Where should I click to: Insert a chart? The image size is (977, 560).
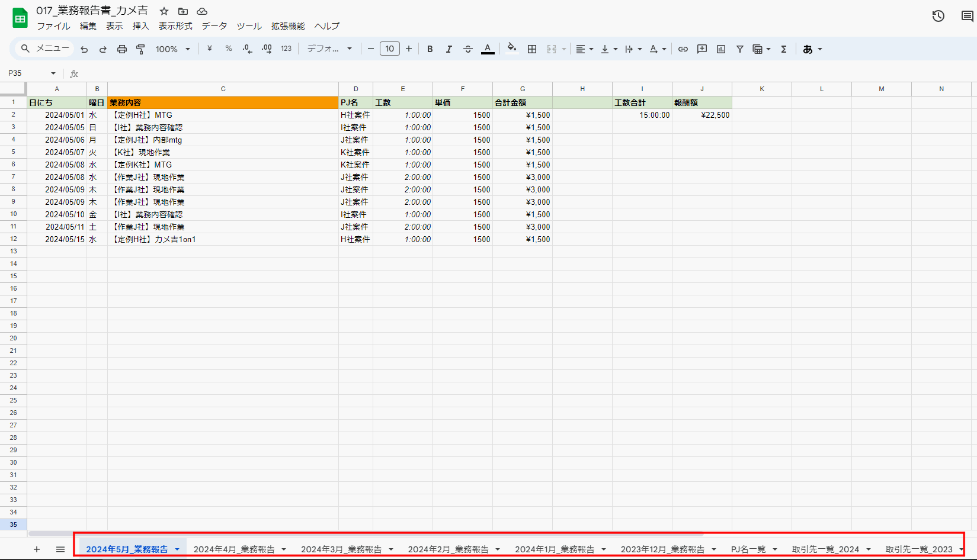point(721,49)
